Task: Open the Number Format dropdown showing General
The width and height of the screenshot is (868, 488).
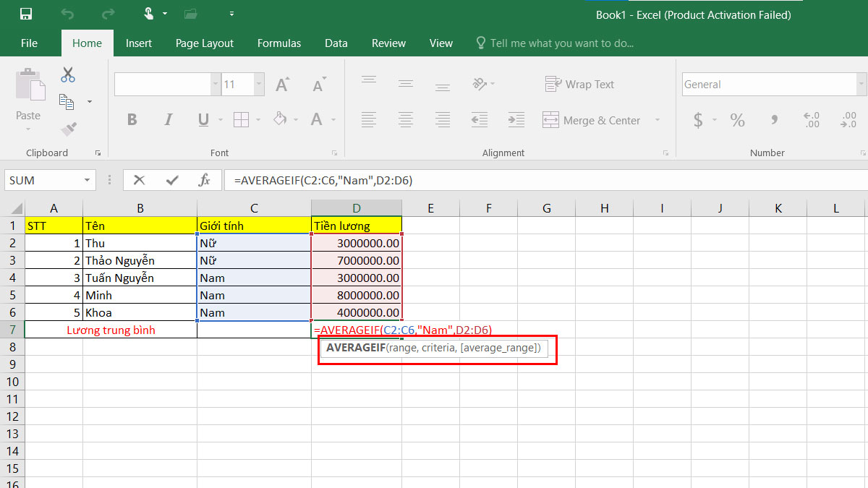Action: point(862,84)
